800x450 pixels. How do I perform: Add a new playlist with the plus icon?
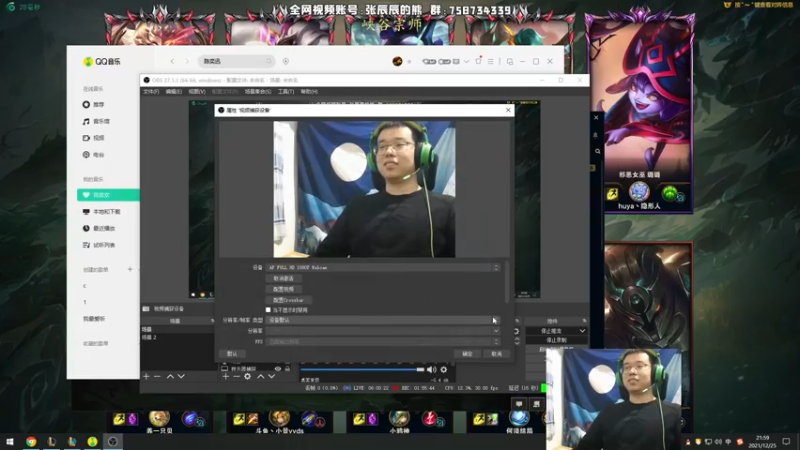click(130, 269)
